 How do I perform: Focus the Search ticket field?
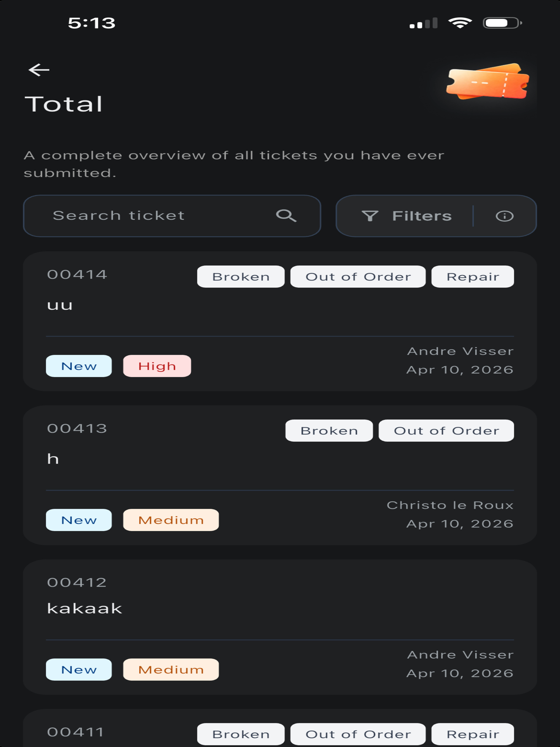click(172, 216)
